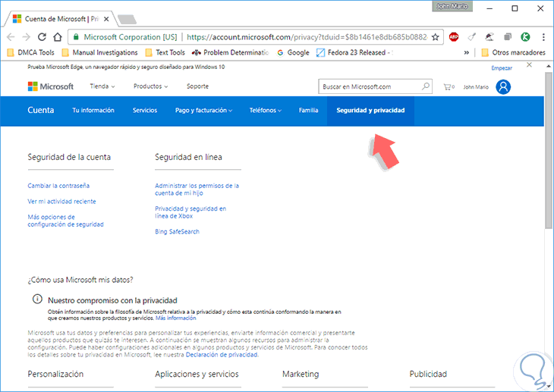Click the green secure padlock icon
Viewport: 554px width, 392px height.
tap(76, 36)
